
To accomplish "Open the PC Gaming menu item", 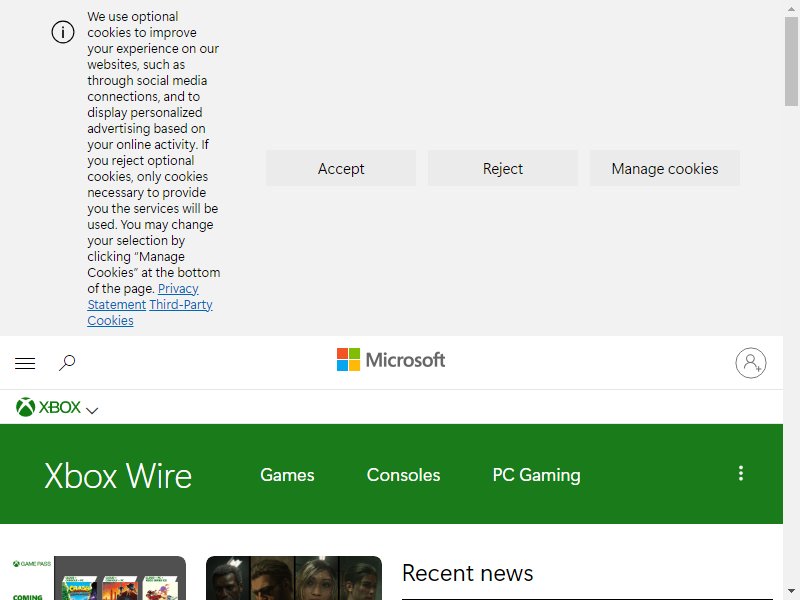I will [x=536, y=474].
